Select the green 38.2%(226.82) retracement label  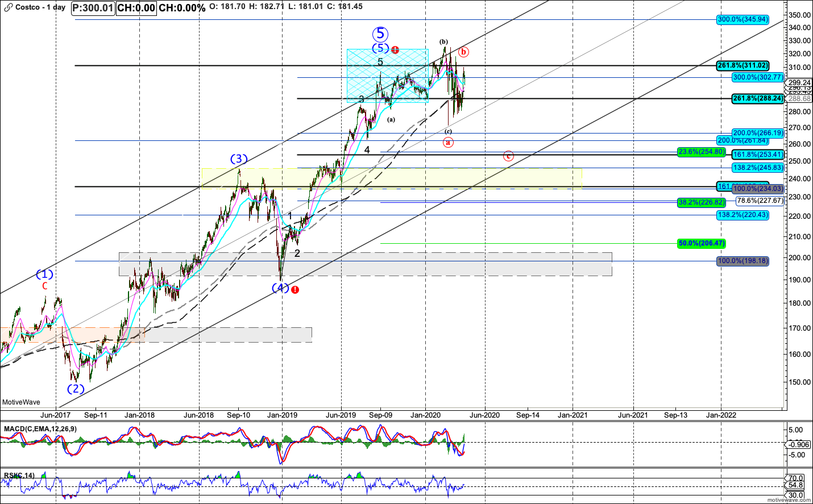click(x=702, y=202)
